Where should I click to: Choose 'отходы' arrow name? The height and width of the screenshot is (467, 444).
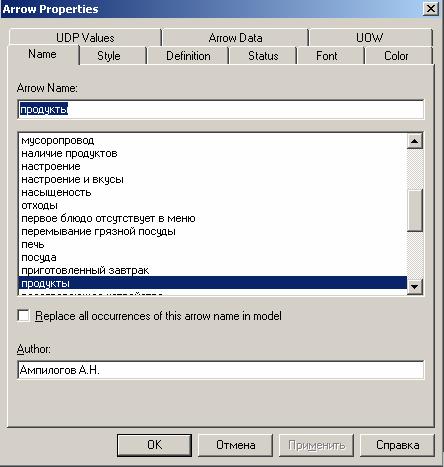pyautogui.click(x=213, y=205)
